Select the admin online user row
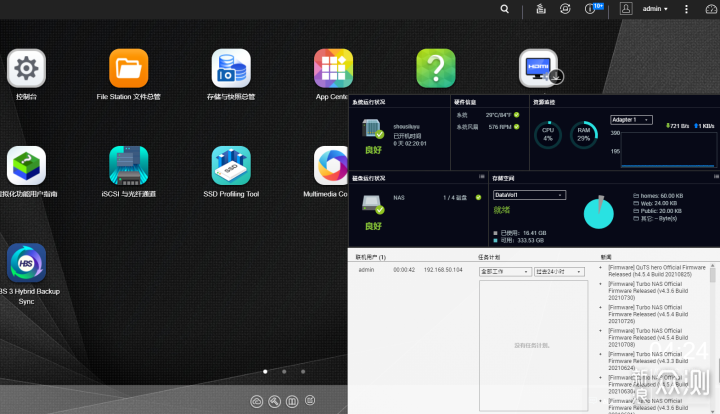Image resolution: width=720 pixels, height=414 pixels. click(411, 270)
